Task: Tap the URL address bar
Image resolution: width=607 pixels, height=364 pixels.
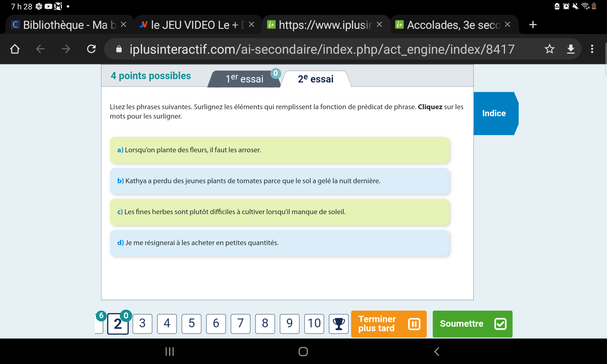Action: [x=322, y=49]
